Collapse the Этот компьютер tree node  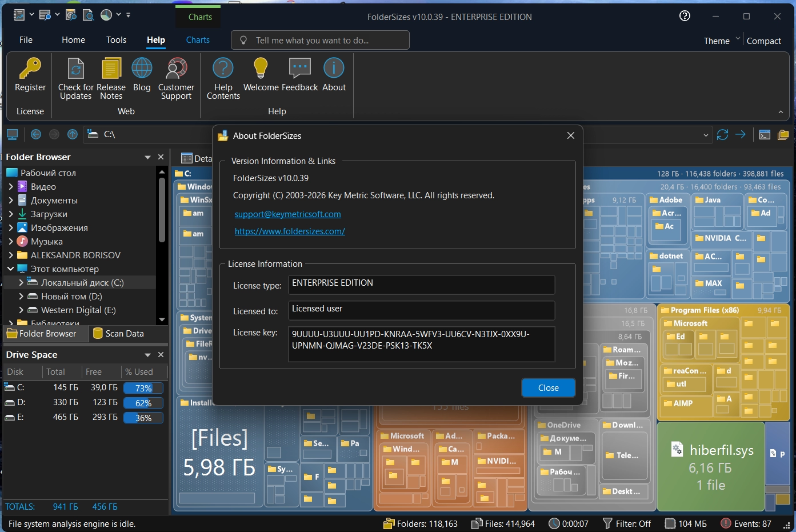coord(11,269)
